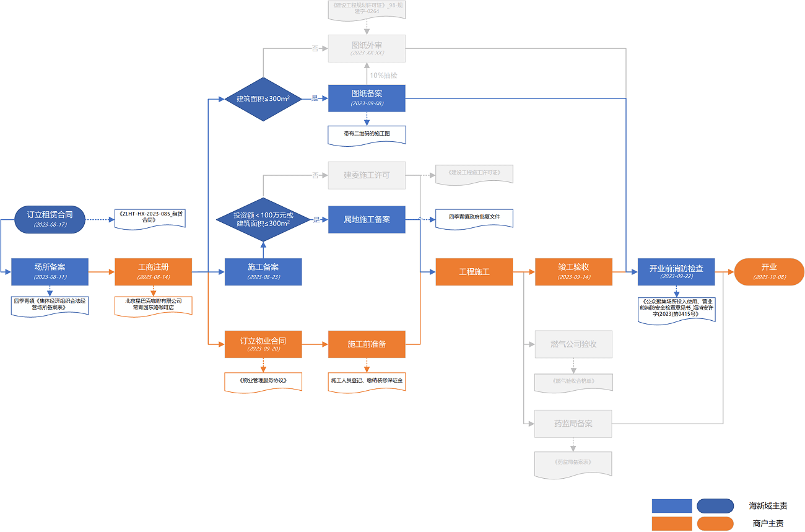Click the gray 建设工程规划许可证 document shape

click(367, 10)
